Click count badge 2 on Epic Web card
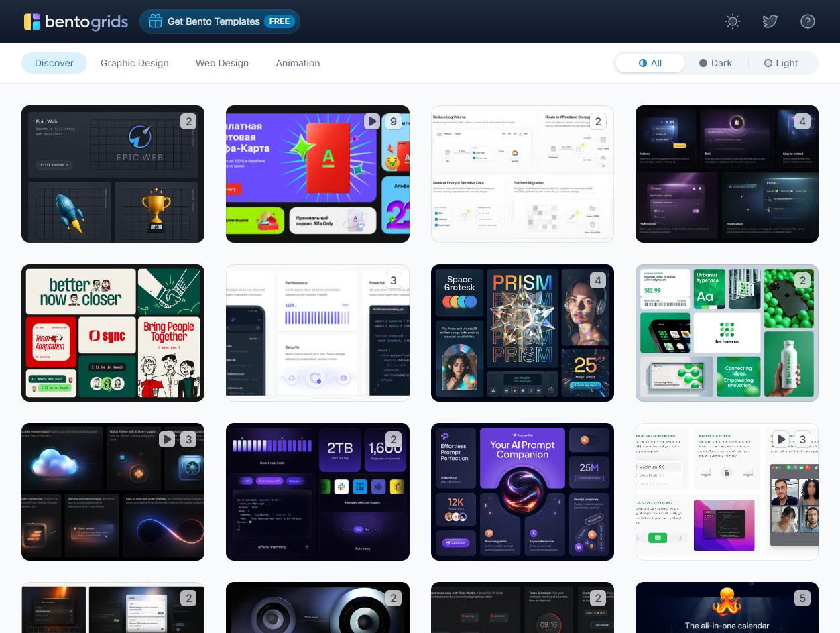The width and height of the screenshot is (840, 633). [188, 121]
